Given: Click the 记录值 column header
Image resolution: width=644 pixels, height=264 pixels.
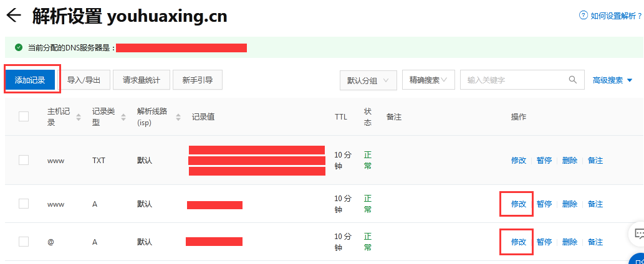Looking at the screenshot, I should click(203, 117).
